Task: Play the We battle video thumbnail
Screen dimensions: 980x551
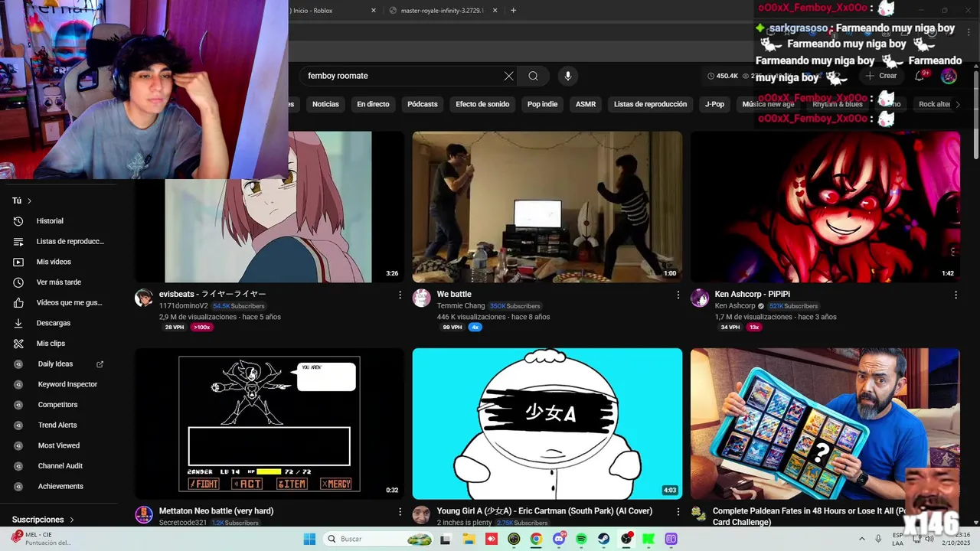Action: click(547, 207)
